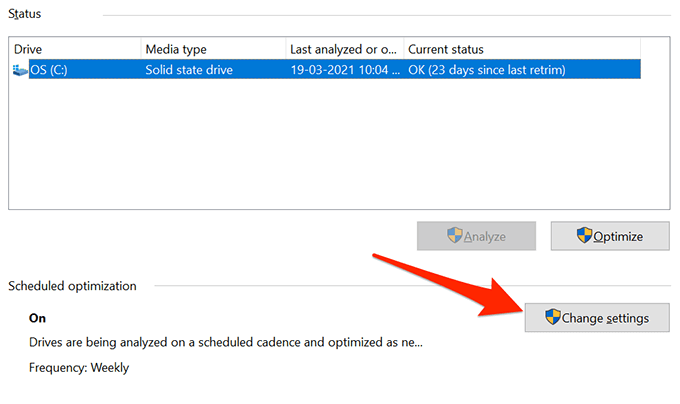The image size is (680, 404).
Task: Sort the list by the Drive column header
Action: point(75,49)
